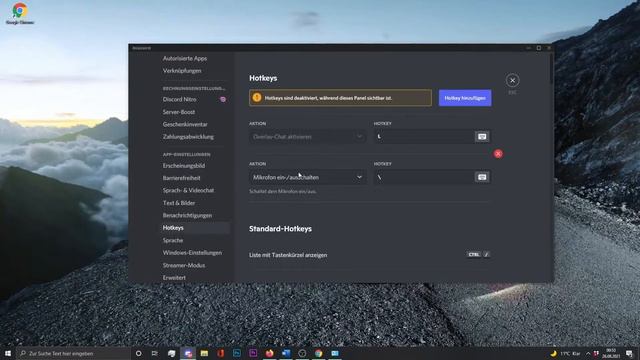Open Erweitert settings in sidebar
640x360 pixels.
[x=174, y=278]
